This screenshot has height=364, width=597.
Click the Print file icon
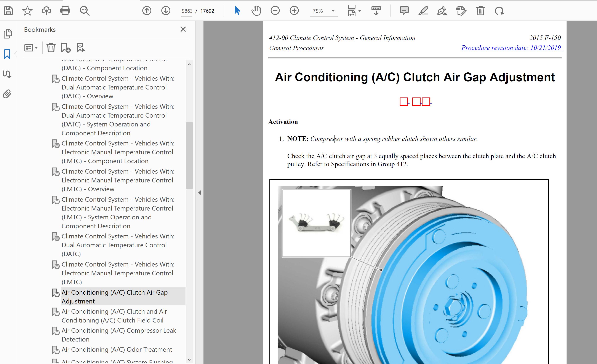point(65,11)
